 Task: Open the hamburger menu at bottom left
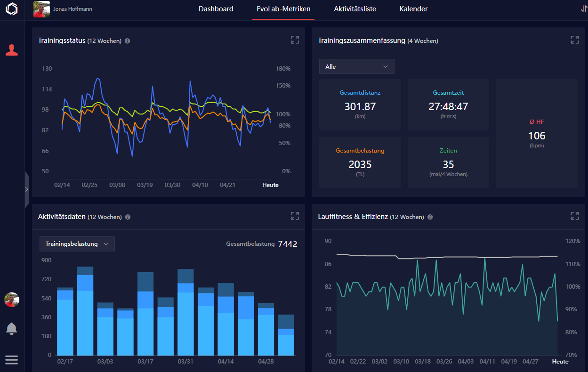[12, 360]
